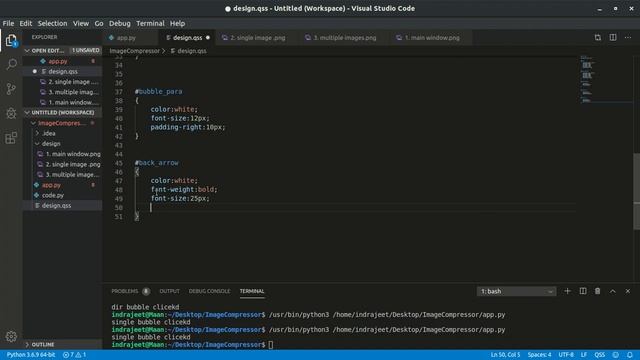Open the editor More Actions ellipsis menu
The height and width of the screenshot is (360, 640).
[x=628, y=38]
